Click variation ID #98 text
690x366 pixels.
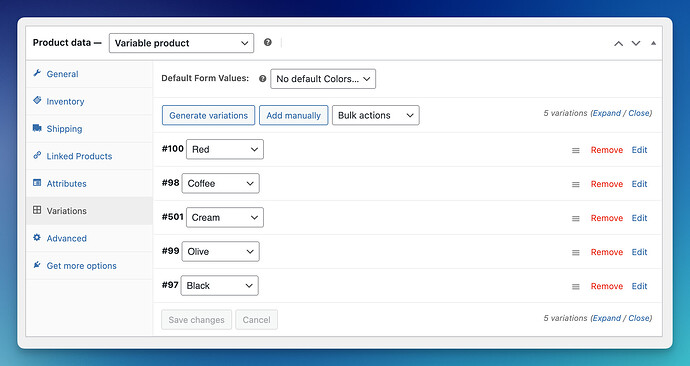(x=170, y=183)
